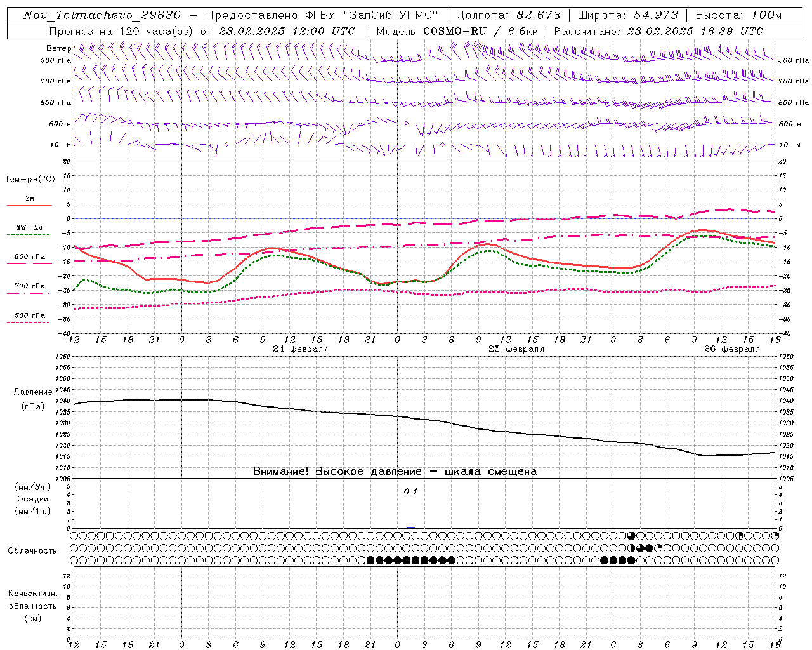The width and height of the screenshot is (812, 650).
Task: Click the Облачность cloudiness label
Action: [x=32, y=551]
